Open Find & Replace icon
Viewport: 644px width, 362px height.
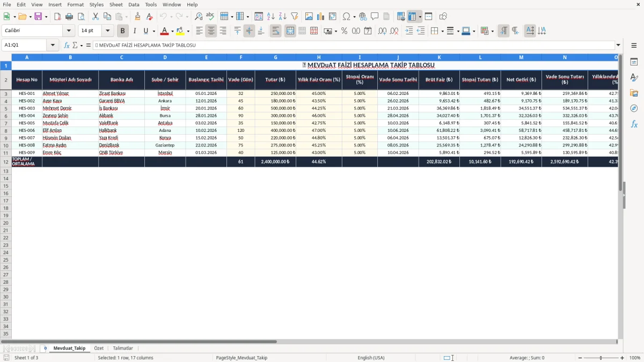tap(199, 17)
